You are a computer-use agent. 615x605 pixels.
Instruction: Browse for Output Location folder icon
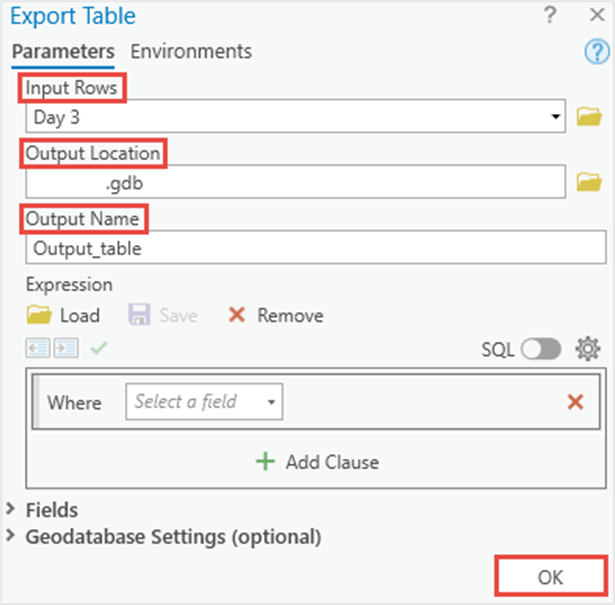tap(590, 182)
